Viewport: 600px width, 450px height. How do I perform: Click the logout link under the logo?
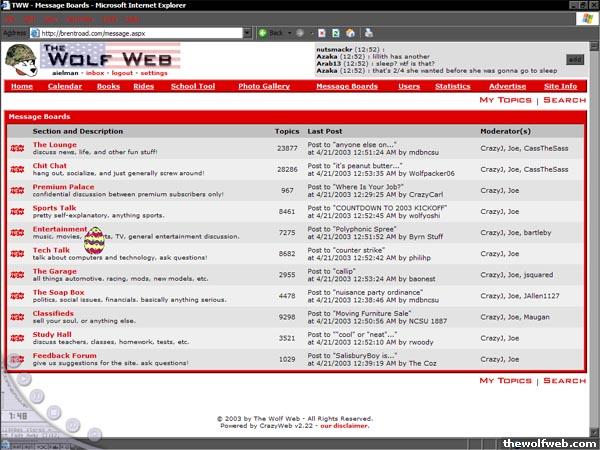123,73
